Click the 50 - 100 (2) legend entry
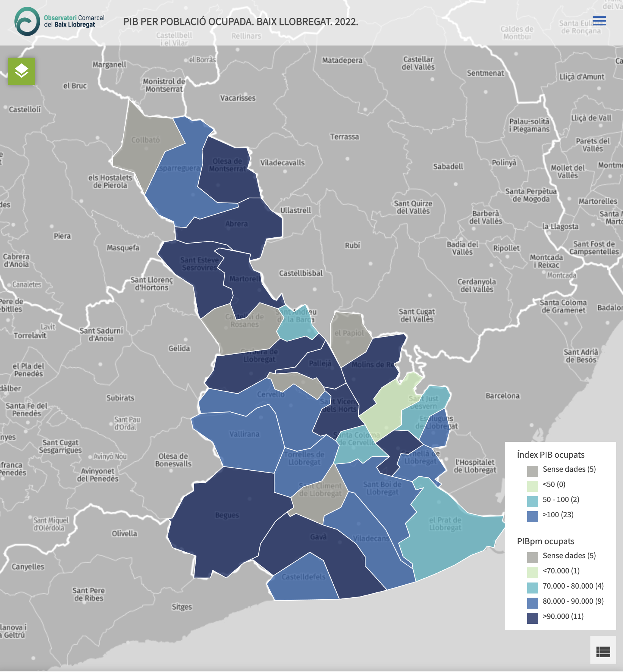623x672 pixels. (x=561, y=500)
